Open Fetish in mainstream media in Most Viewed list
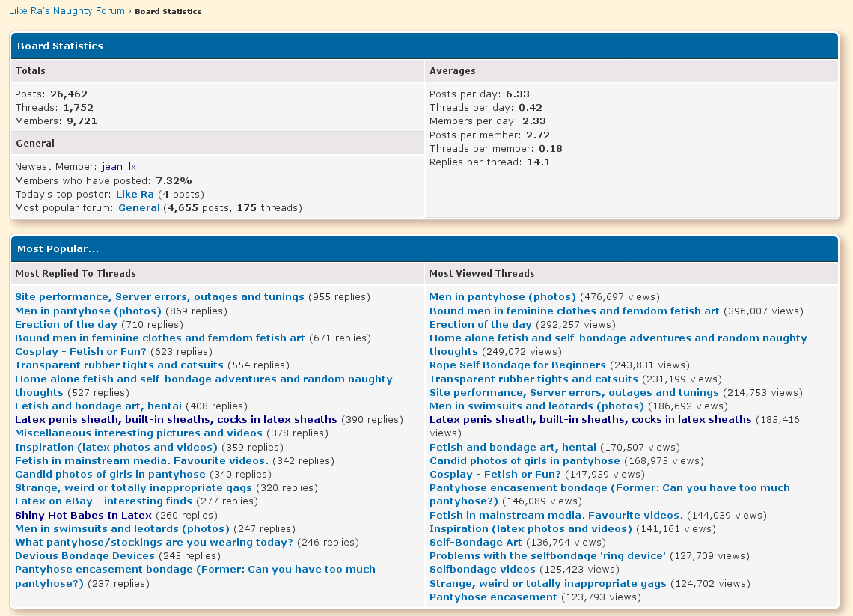Screen dimensions: 853x616 (x=556, y=515)
